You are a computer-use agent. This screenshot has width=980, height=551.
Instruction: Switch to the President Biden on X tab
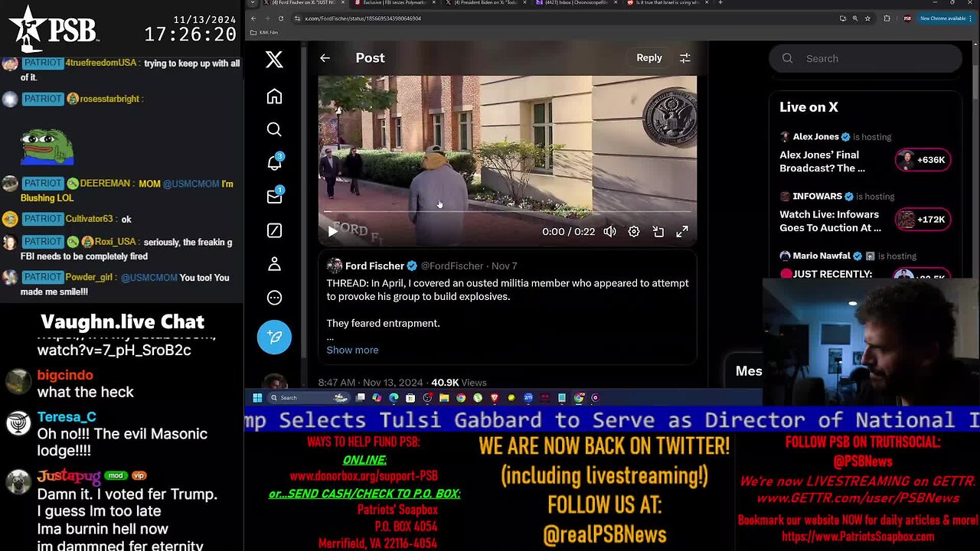[x=485, y=3]
